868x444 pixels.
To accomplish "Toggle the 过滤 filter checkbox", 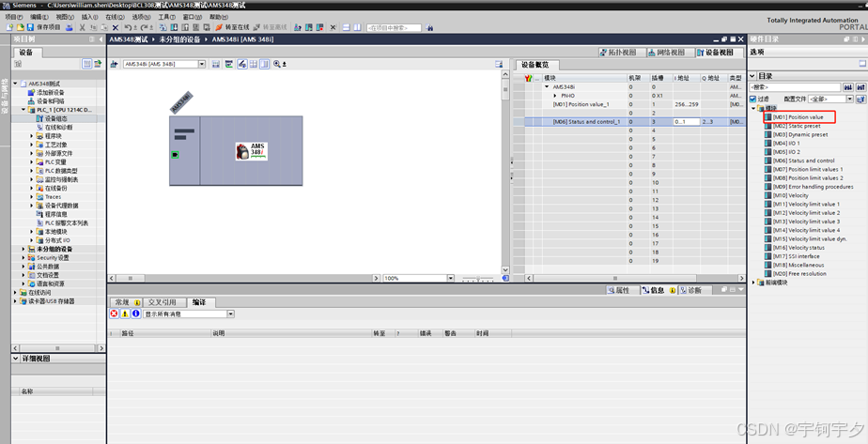I will click(x=752, y=99).
